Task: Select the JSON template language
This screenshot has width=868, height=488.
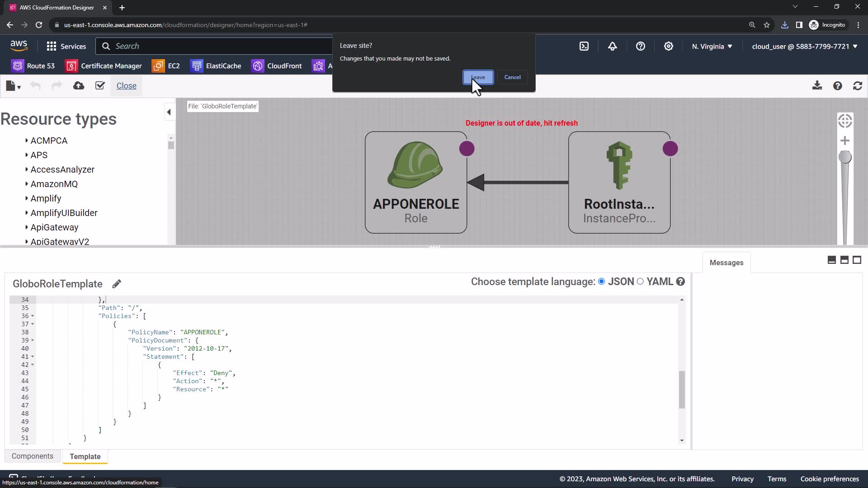Action: (602, 282)
